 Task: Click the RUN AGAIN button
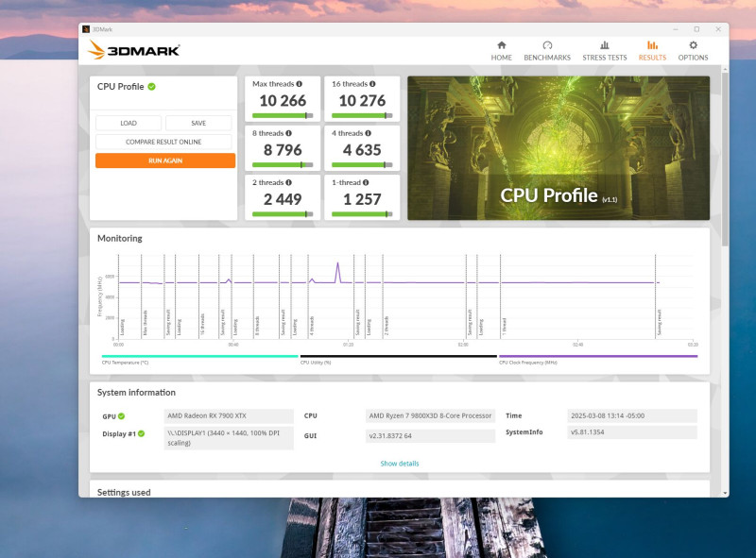(165, 161)
